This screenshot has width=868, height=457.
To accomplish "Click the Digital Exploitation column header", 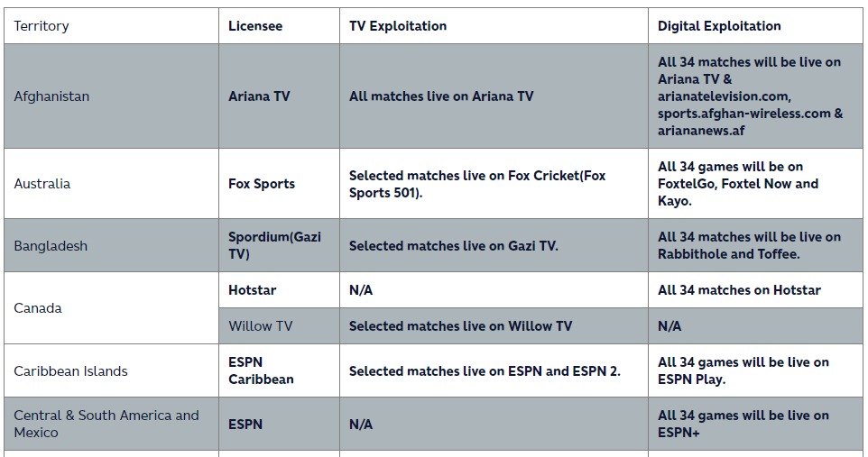I will pyautogui.click(x=719, y=26).
